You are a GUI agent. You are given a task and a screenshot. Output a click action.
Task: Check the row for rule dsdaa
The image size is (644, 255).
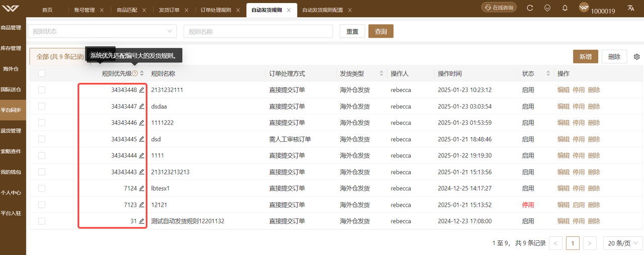(42, 106)
